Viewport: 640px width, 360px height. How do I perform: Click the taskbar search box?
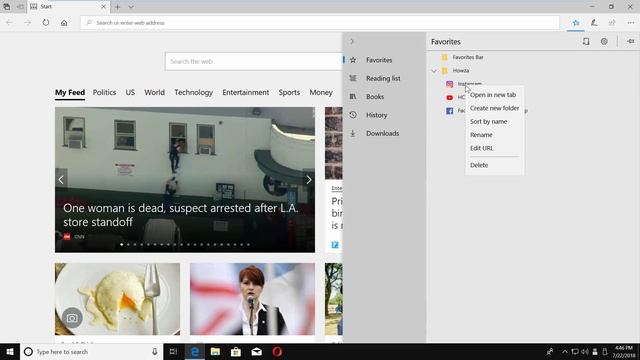(91, 351)
